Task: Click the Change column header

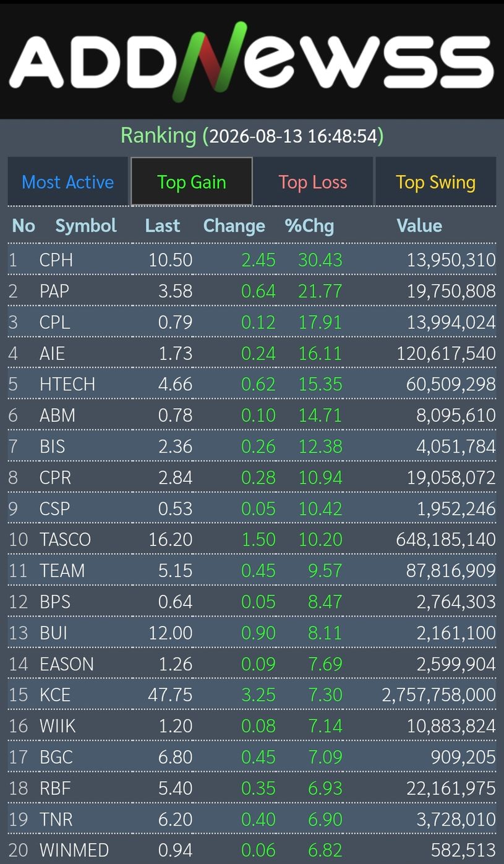Action: (234, 226)
